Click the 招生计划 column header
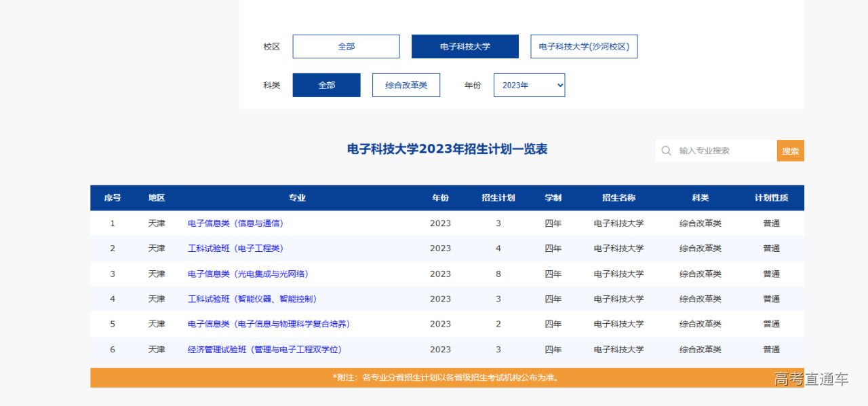The height and width of the screenshot is (406, 868). click(498, 198)
